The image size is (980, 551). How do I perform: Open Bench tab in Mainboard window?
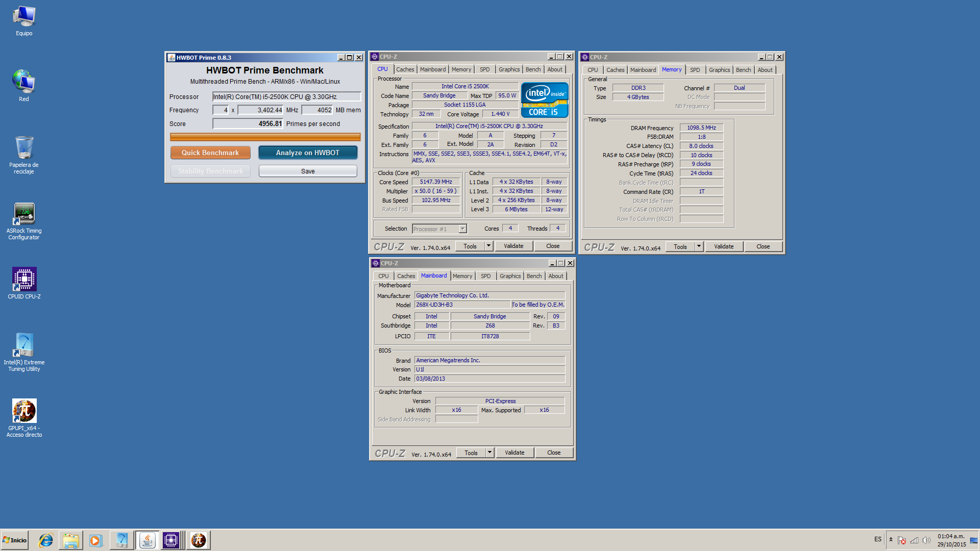point(534,276)
